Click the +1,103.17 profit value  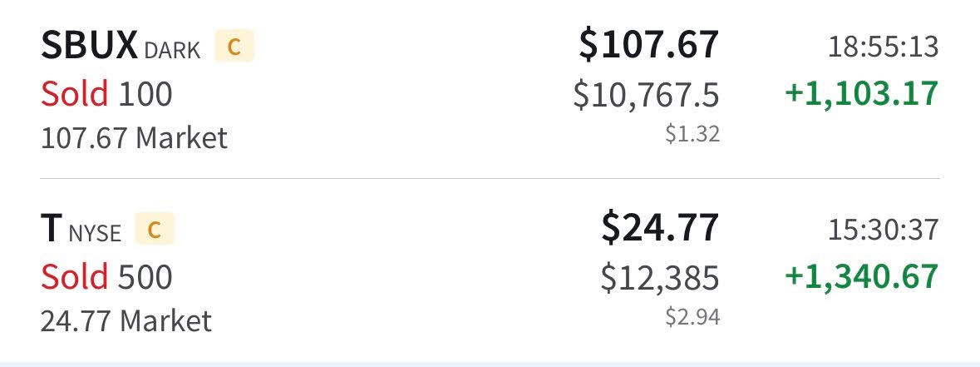pos(862,94)
